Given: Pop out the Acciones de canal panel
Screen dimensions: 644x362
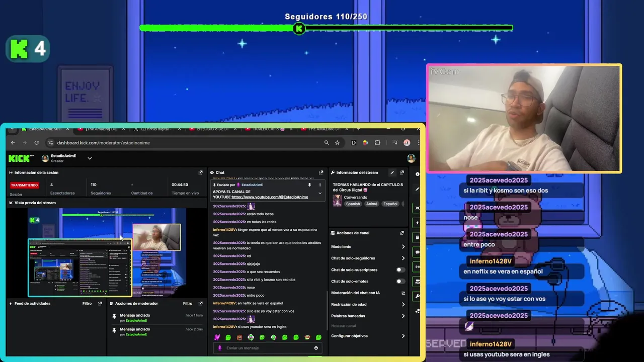Looking at the screenshot, I should 401,233.
